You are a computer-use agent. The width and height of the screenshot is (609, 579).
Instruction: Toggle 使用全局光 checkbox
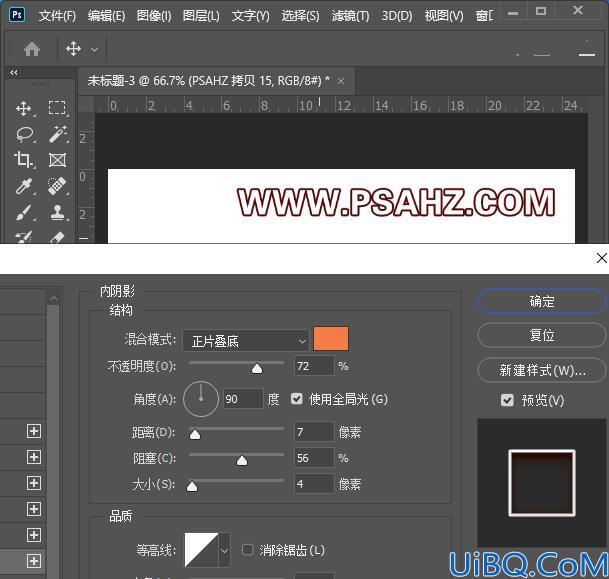tap(297, 399)
